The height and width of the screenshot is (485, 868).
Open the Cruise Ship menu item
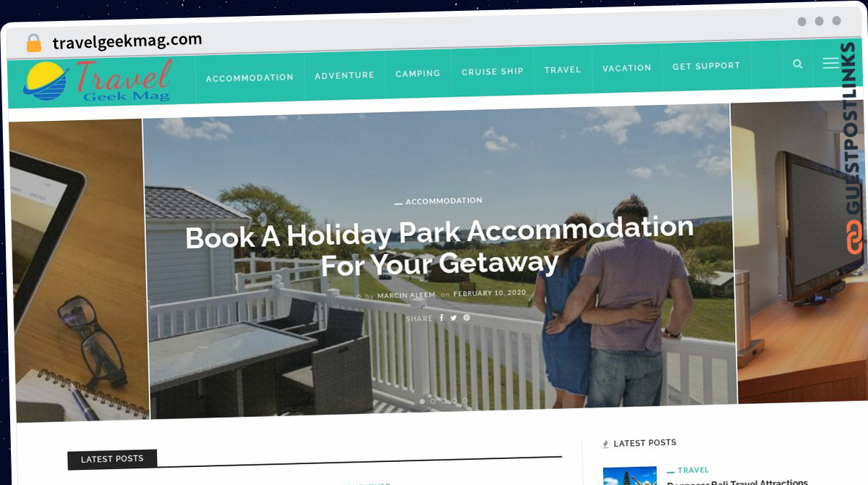click(493, 72)
